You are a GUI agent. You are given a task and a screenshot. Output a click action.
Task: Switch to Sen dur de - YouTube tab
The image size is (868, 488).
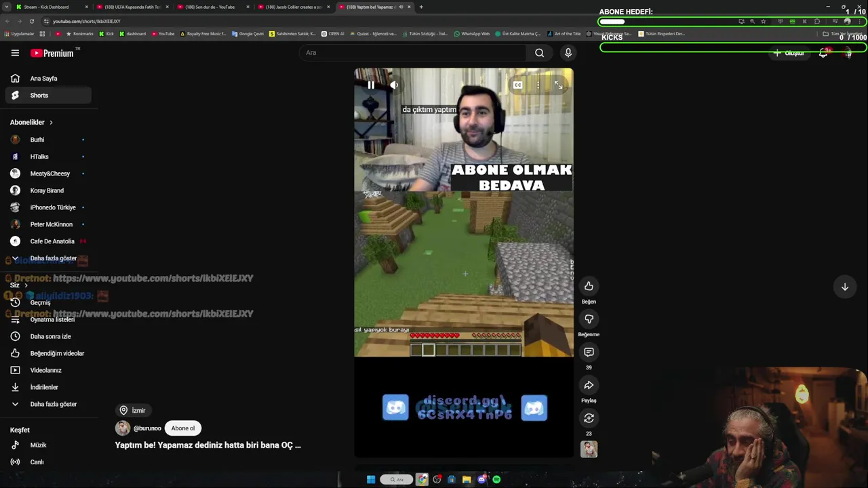point(212,7)
